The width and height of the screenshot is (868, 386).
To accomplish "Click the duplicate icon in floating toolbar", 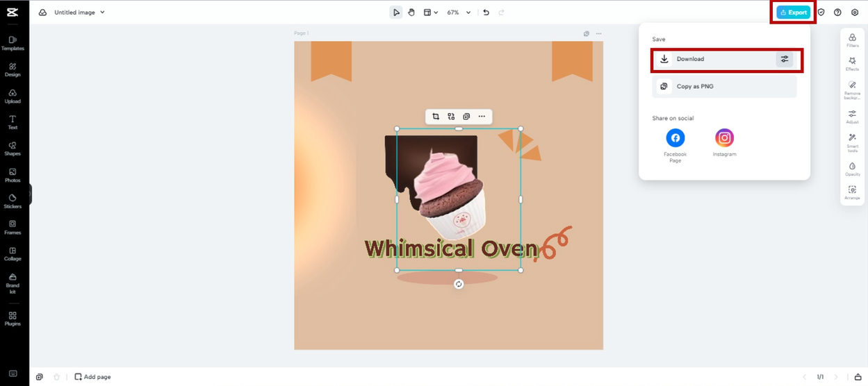I will point(466,117).
